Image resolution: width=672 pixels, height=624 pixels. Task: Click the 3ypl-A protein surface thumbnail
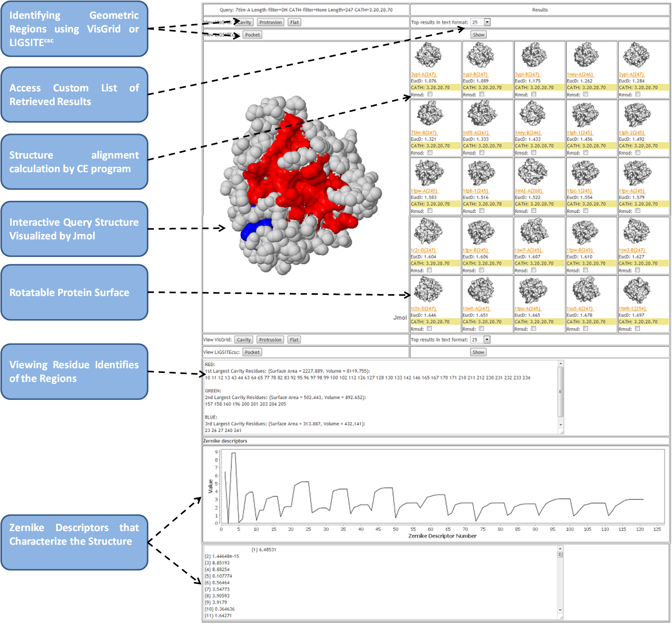point(428,55)
